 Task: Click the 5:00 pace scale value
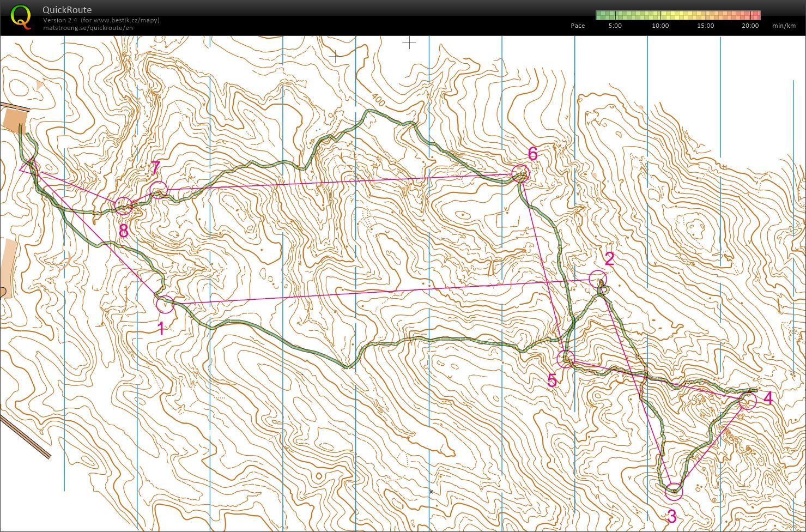pos(615,26)
